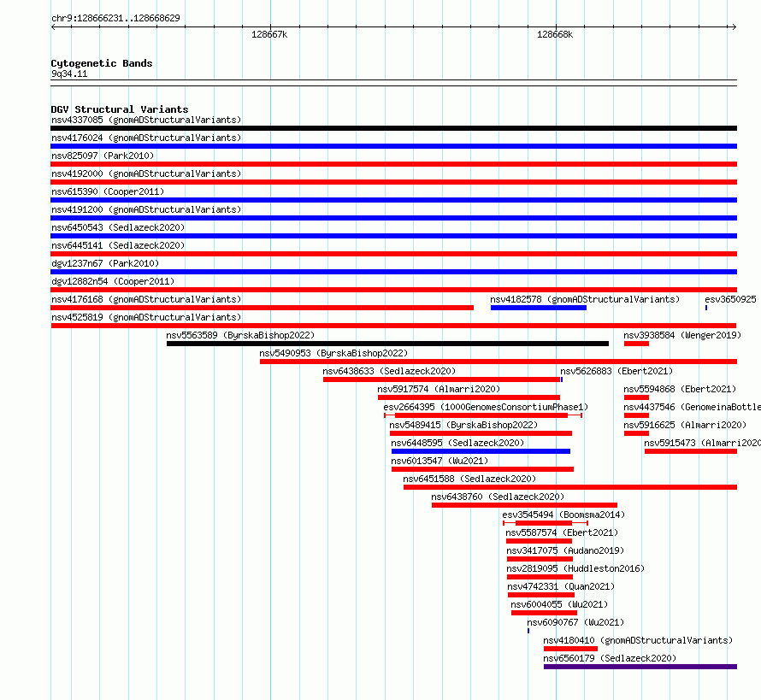The image size is (761, 700).
Task: Click the purple bar of nsv6560179
Action: pos(640,667)
